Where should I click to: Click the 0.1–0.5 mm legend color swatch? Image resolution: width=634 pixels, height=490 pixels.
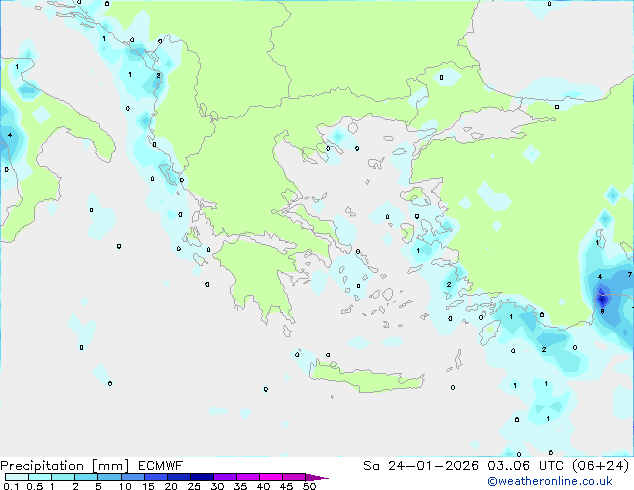(17, 477)
